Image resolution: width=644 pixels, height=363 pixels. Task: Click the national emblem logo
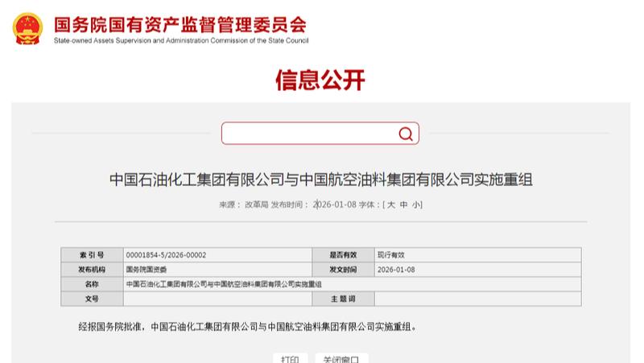click(x=27, y=28)
